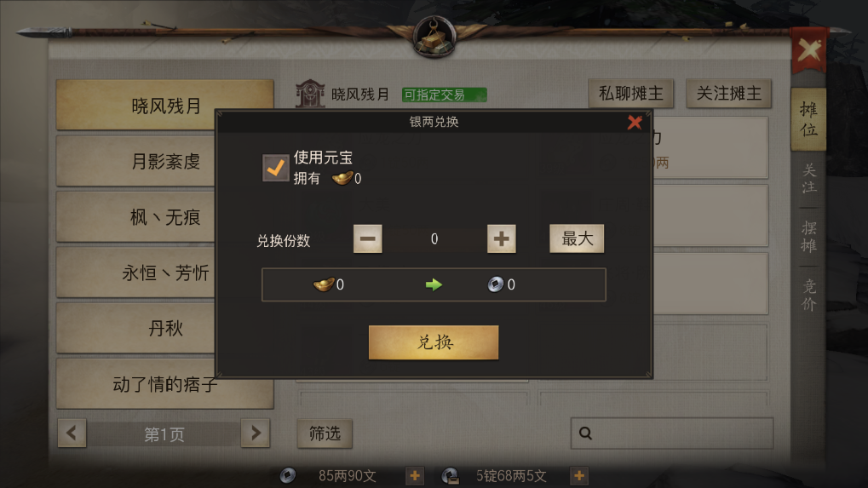Viewport: 868px width, 488px height.
Task: Decrease exchange count with minus button
Action: click(368, 238)
